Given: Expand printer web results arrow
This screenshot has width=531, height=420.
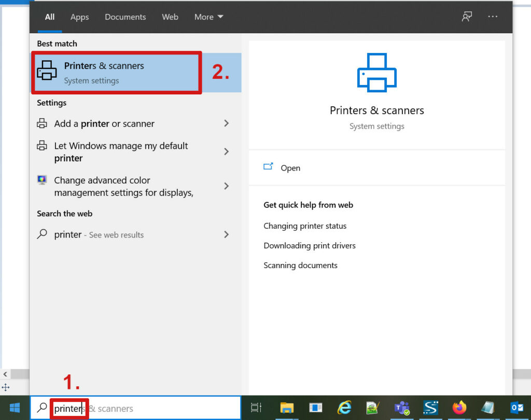Looking at the screenshot, I should coord(227,234).
